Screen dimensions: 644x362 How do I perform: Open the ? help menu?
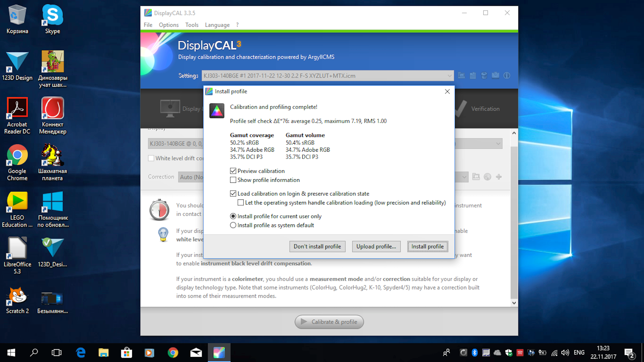(x=237, y=25)
